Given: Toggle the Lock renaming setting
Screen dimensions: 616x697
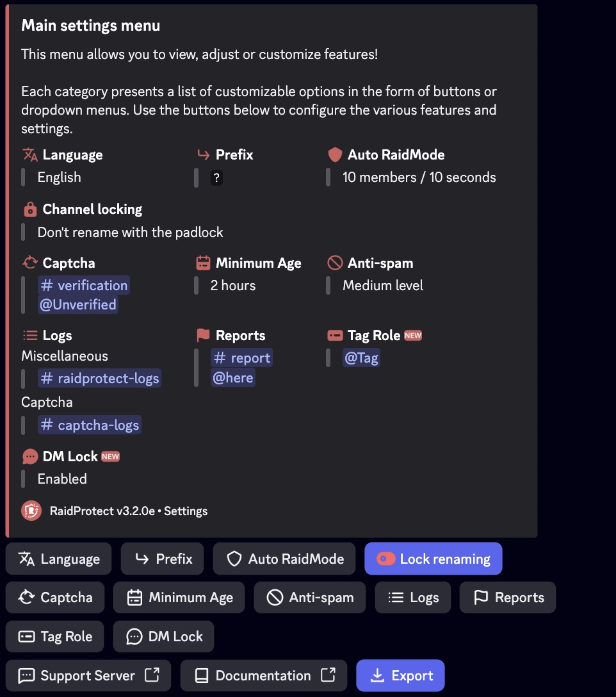Looking at the screenshot, I should [x=433, y=559].
